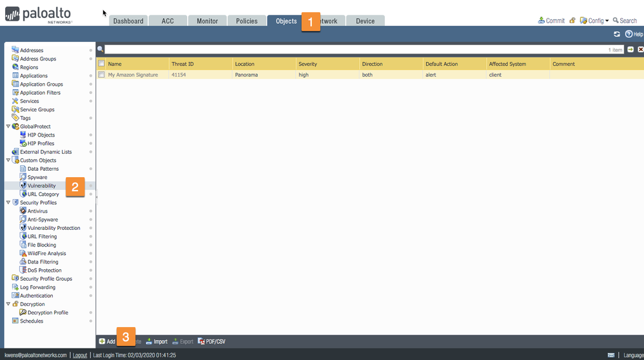Clear the filter with the red X icon
Screen dimensions: 644x360
click(640, 49)
